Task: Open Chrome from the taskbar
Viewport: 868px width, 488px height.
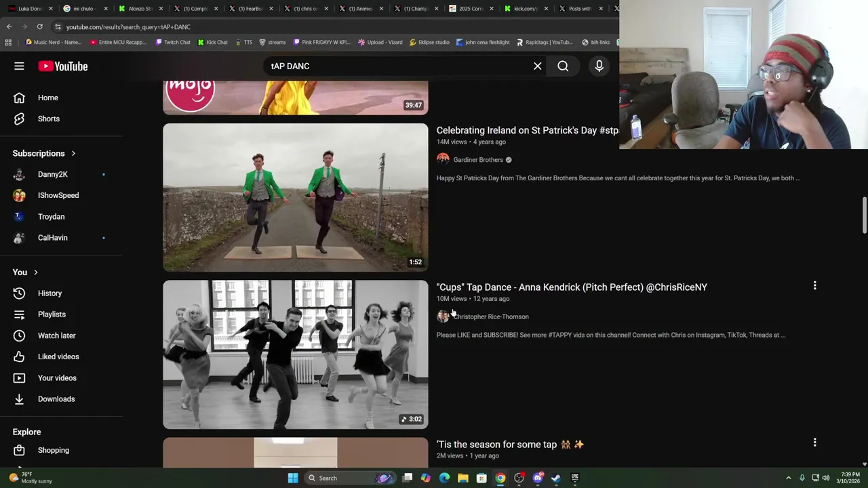Action: 500,478
